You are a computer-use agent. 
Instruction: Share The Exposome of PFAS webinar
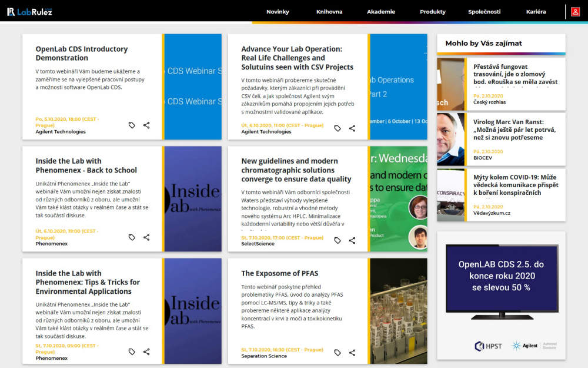tap(352, 353)
